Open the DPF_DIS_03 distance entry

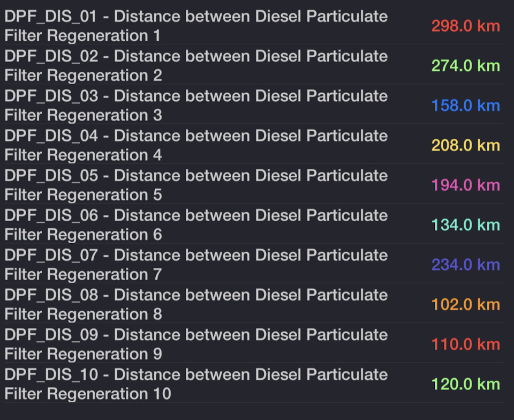(x=196, y=106)
